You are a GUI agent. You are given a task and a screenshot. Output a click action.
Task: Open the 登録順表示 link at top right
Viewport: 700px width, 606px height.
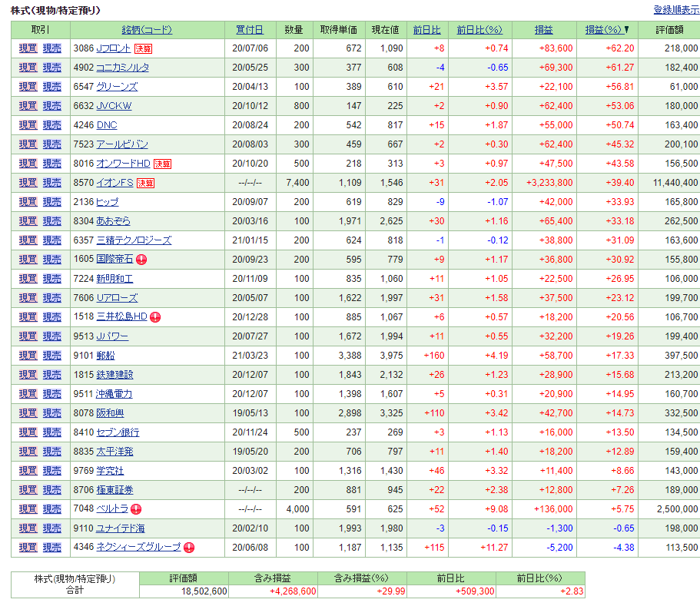point(676,10)
